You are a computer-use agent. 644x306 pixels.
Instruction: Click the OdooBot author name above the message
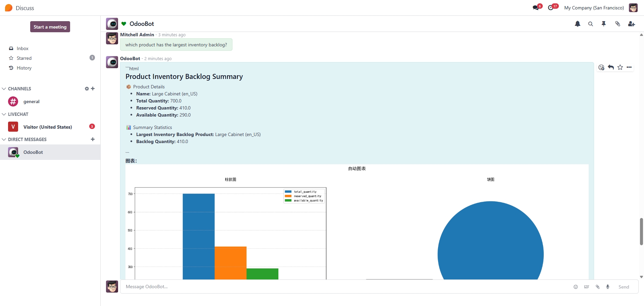130,58
